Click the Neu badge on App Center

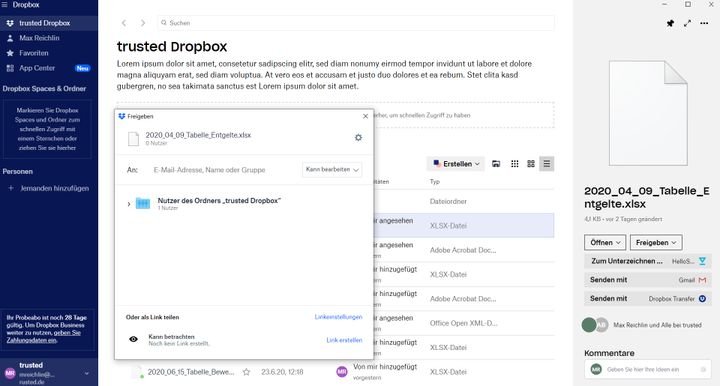coord(83,68)
